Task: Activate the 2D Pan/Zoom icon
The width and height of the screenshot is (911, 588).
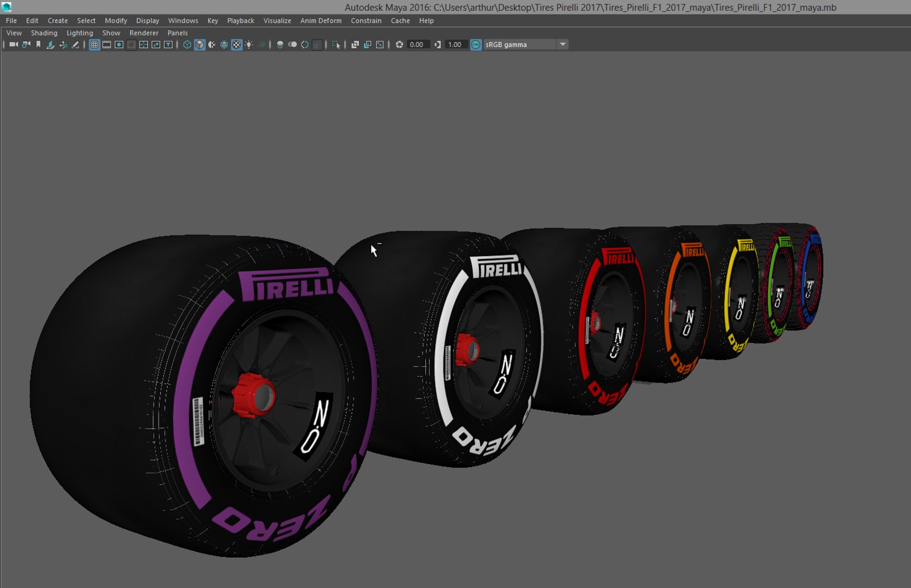Action: point(63,45)
